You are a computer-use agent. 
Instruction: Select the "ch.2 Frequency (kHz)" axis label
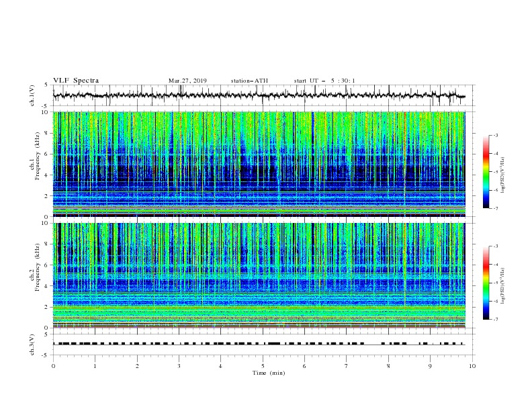(35, 269)
